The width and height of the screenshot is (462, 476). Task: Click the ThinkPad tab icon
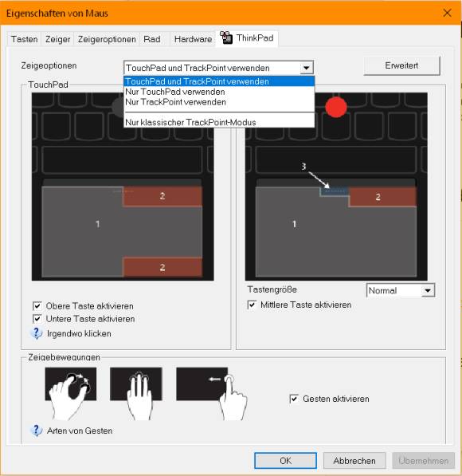[226, 37]
